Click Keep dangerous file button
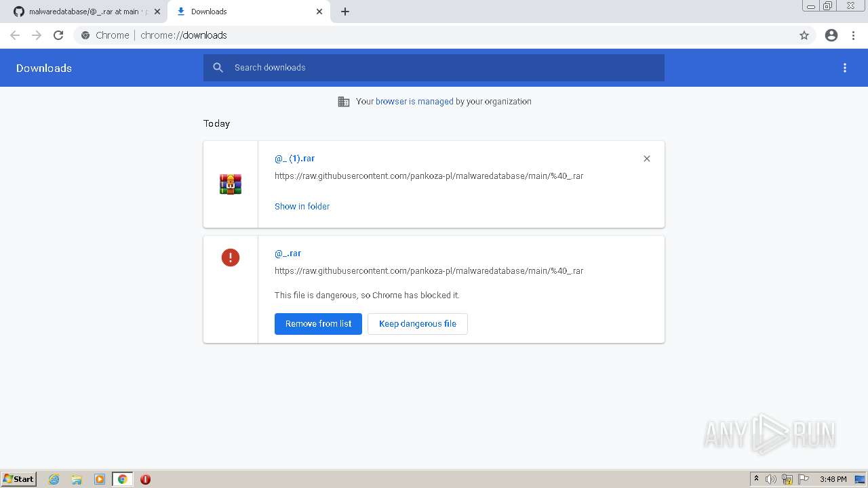 418,324
